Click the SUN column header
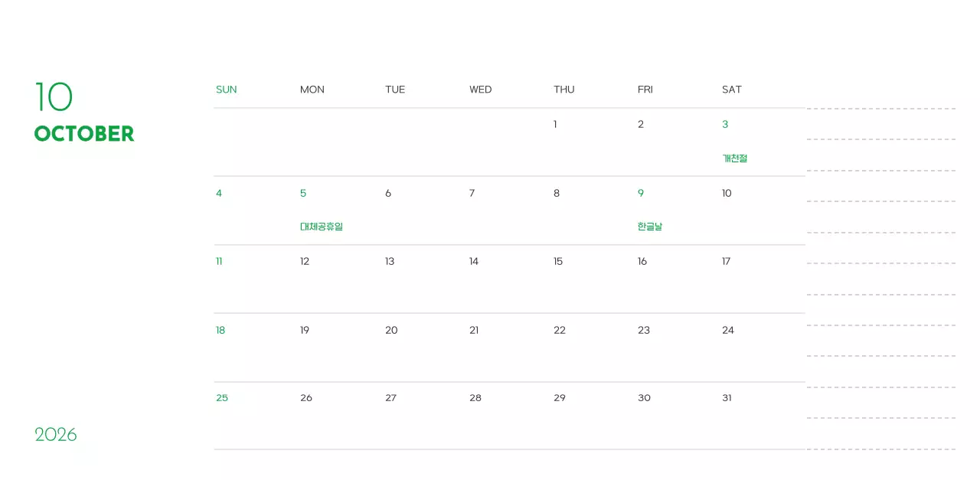 [226, 90]
